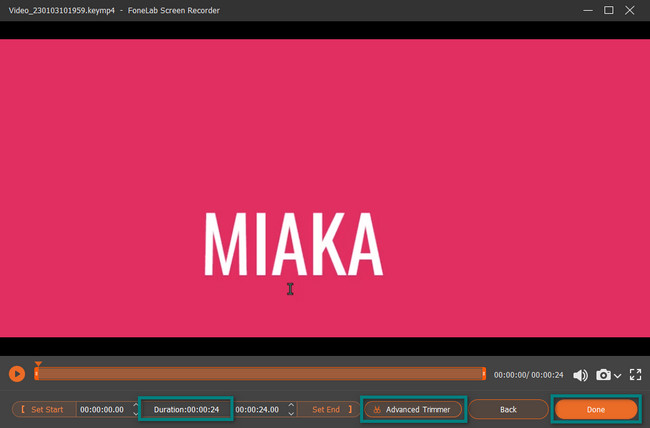Open snapshot options dropdown arrow
Image resolution: width=650 pixels, height=428 pixels.
pos(617,376)
